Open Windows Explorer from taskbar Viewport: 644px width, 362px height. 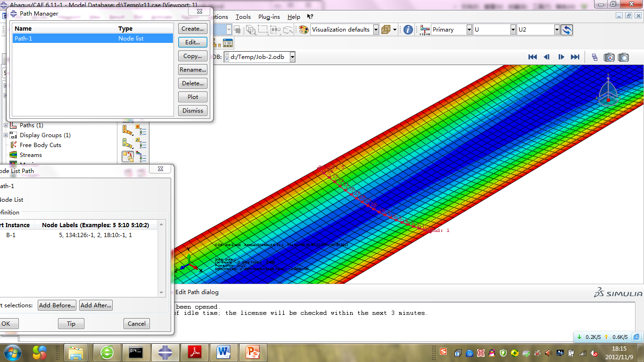(x=76, y=353)
